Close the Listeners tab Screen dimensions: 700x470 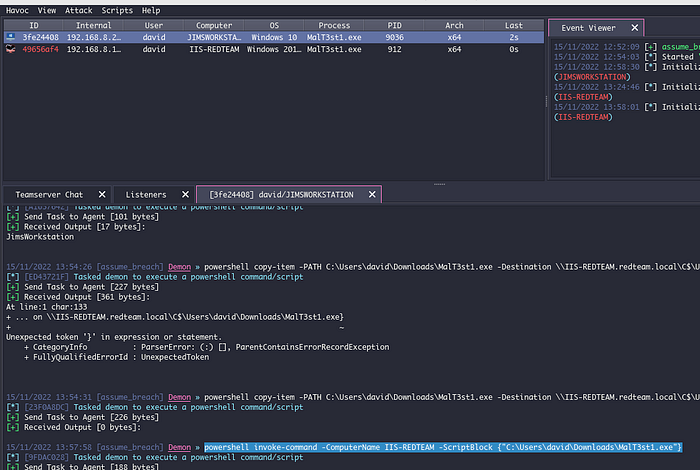coord(185,195)
